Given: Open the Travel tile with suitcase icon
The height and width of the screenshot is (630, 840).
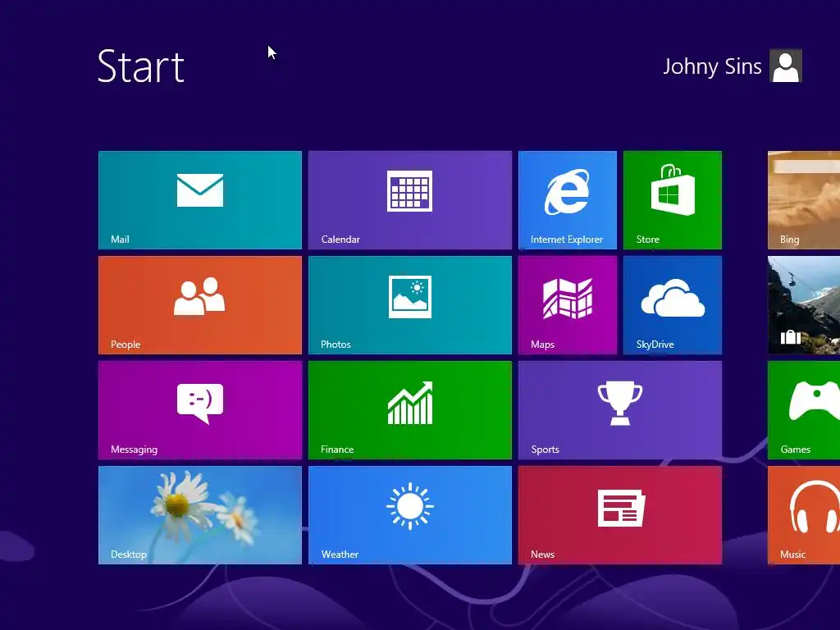Looking at the screenshot, I should click(x=804, y=305).
